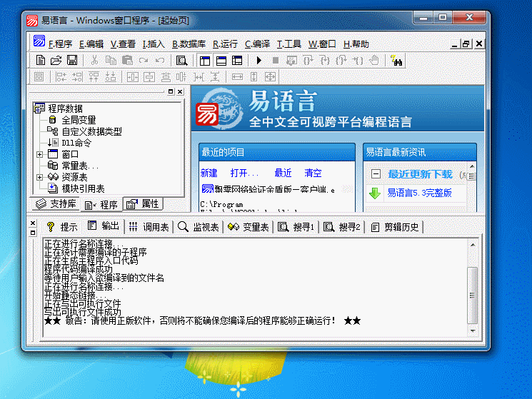Open the T.工具 menu
The height and width of the screenshot is (399, 532).
click(x=289, y=44)
